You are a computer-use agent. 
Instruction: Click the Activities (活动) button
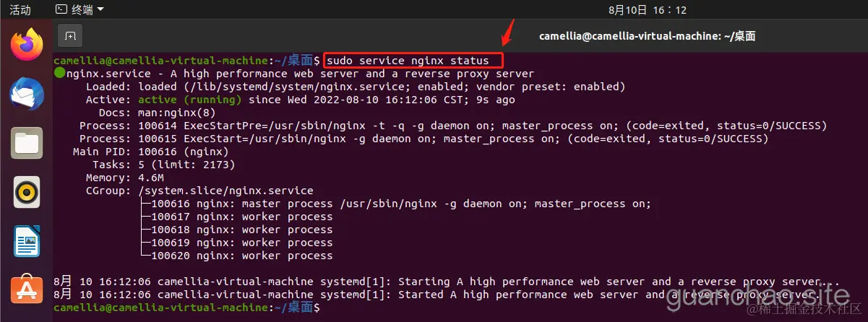tap(20, 10)
